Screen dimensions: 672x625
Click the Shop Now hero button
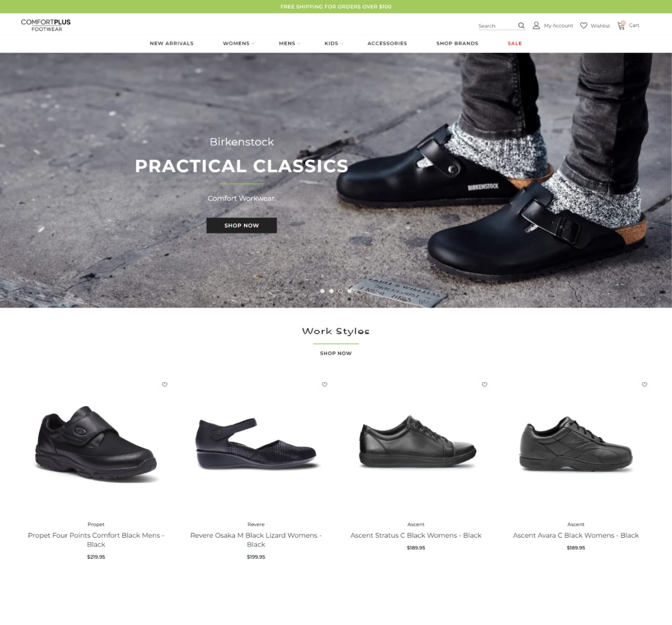point(242,225)
